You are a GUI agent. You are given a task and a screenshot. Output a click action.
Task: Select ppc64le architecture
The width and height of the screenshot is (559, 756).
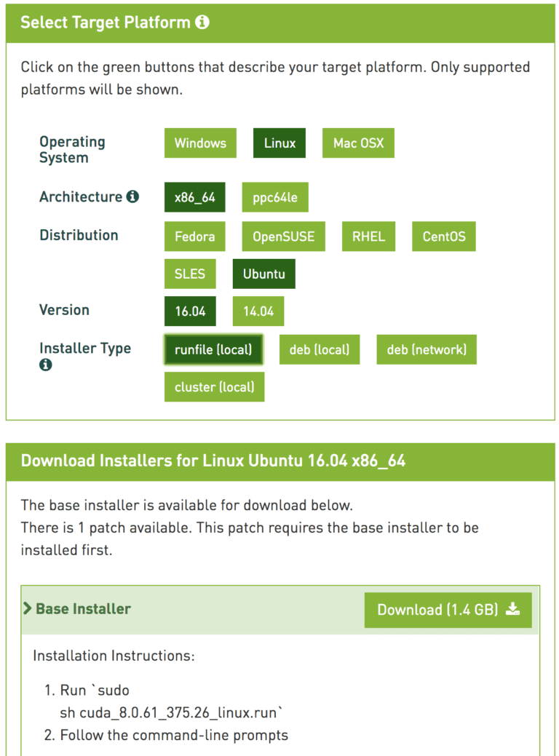pyautogui.click(x=275, y=197)
